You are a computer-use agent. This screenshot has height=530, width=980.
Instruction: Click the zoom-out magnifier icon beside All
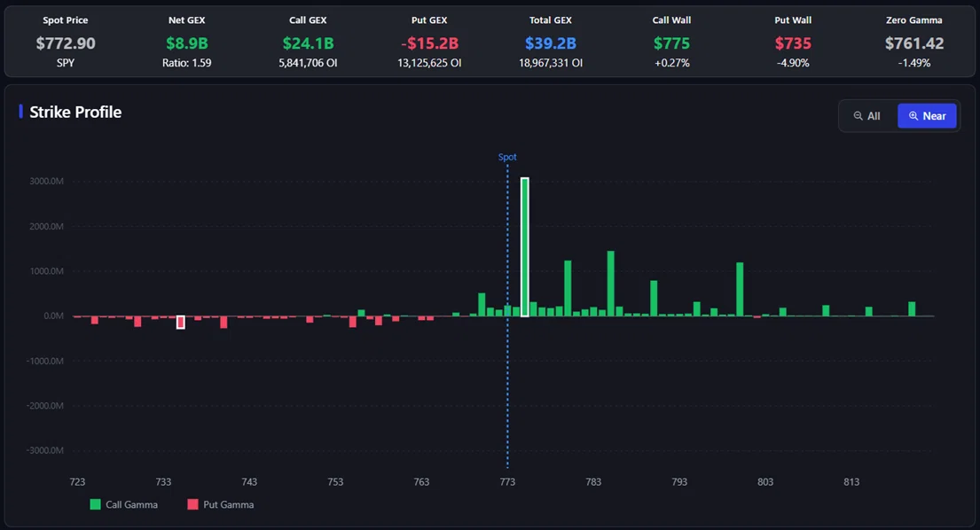(858, 116)
